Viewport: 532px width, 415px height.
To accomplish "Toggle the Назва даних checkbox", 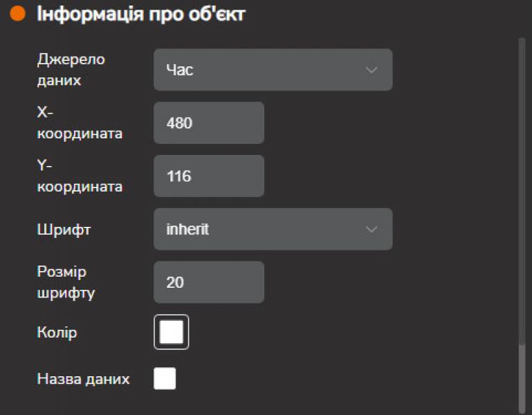I will coord(165,379).
